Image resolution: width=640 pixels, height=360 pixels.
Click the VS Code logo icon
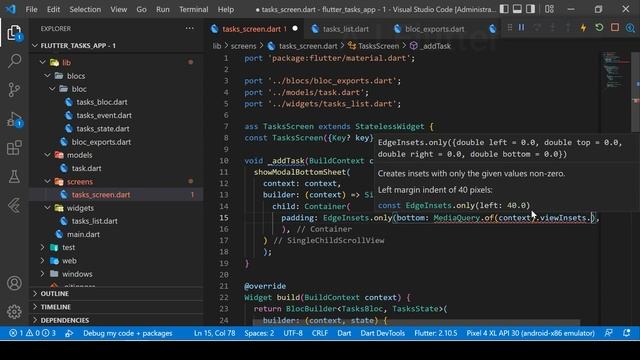11,9
